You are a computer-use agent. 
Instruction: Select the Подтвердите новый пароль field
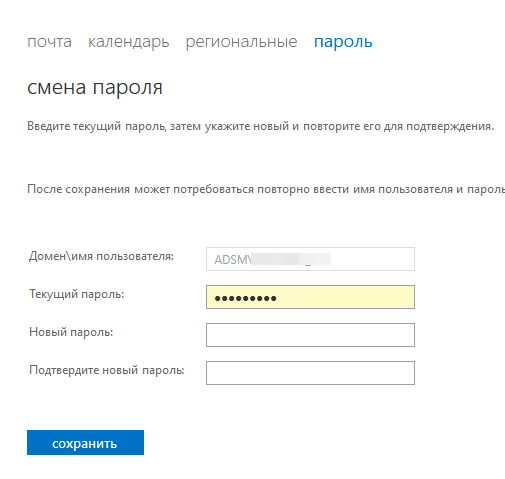(x=310, y=373)
